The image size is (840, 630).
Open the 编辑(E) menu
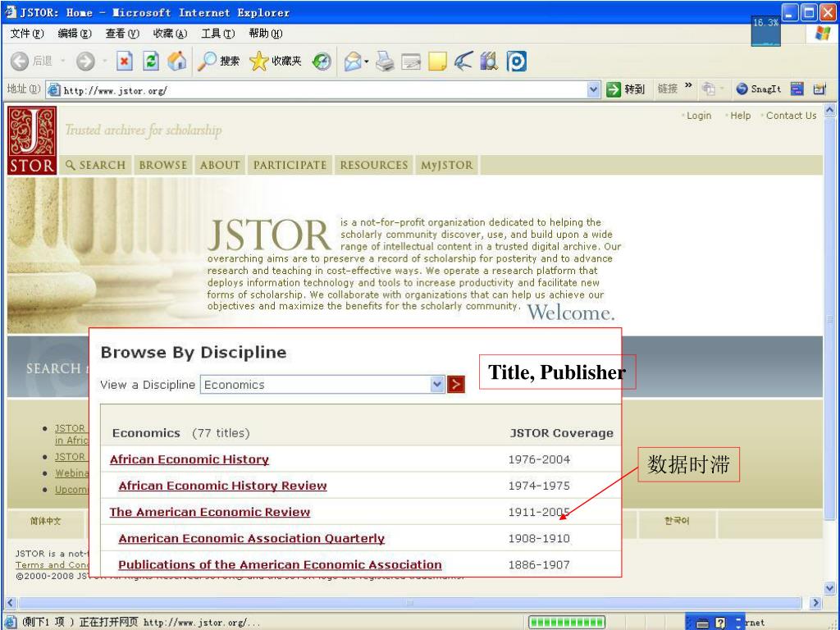[75, 33]
